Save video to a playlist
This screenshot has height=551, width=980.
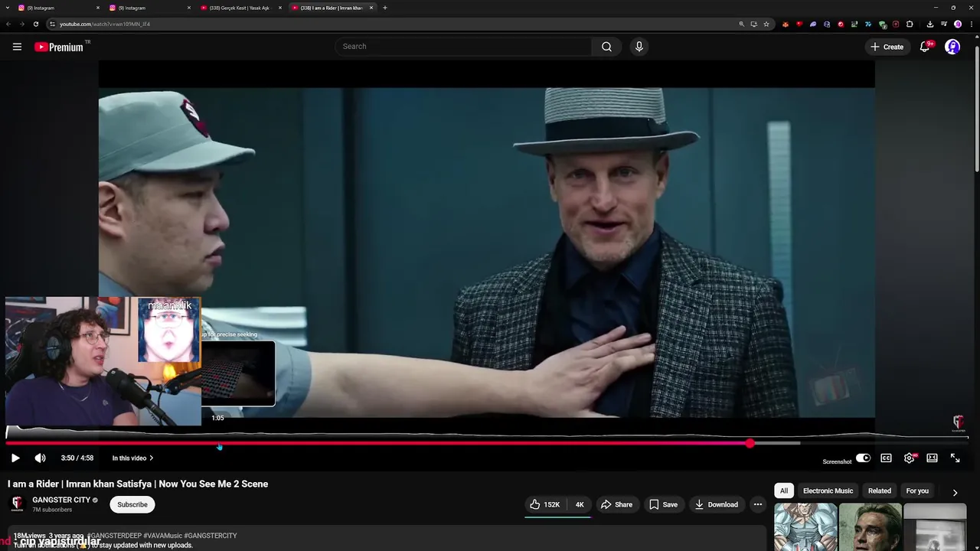click(663, 504)
